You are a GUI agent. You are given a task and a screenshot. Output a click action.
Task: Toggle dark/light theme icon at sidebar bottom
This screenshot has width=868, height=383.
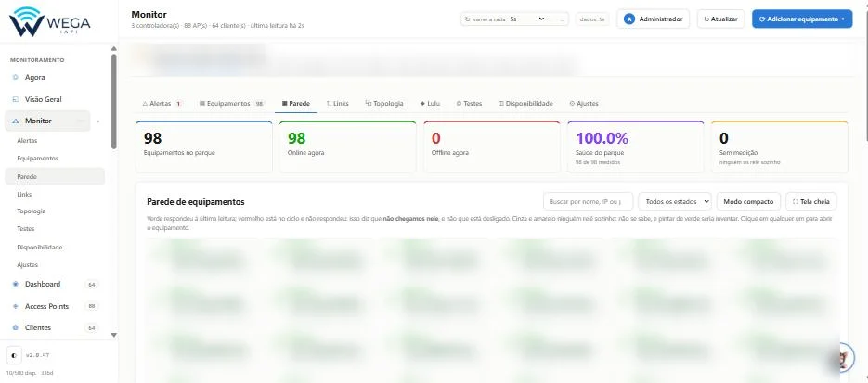(14, 355)
